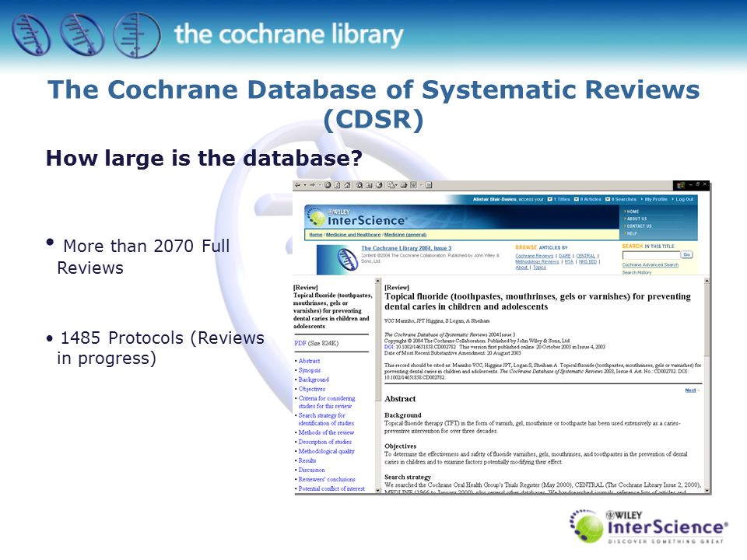Browse articles by CENTRAL

point(585,256)
